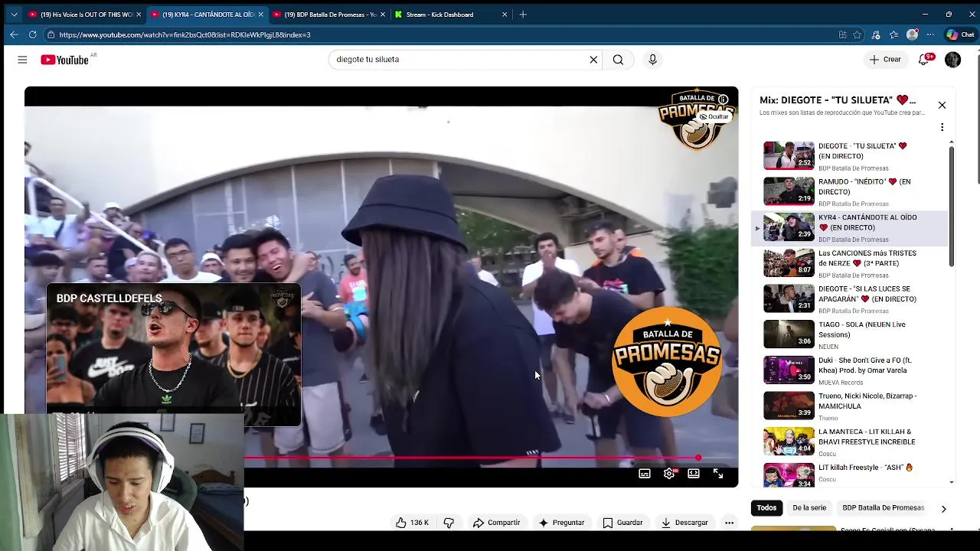The image size is (980, 551).
Task: Click the playlist panel scrollbar
Action: (x=952, y=205)
